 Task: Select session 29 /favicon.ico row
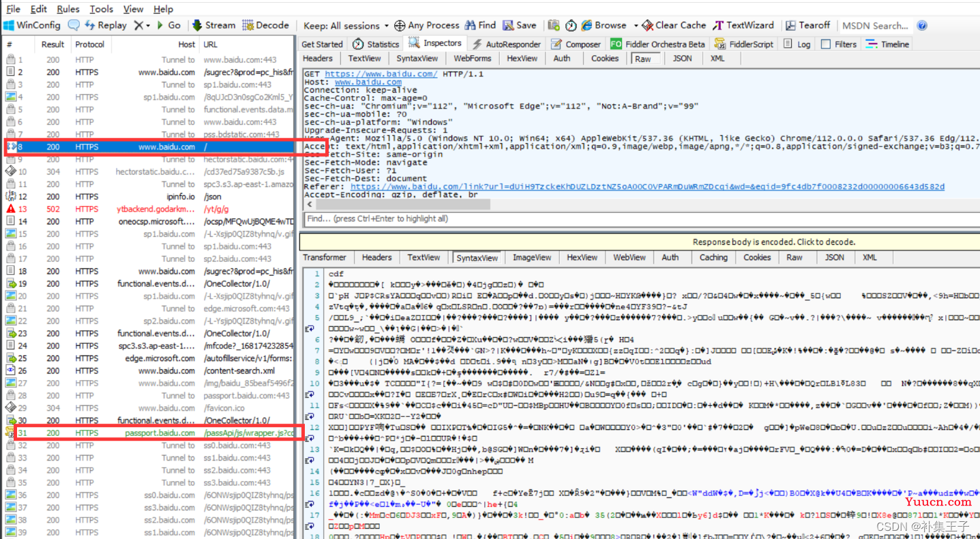click(149, 408)
